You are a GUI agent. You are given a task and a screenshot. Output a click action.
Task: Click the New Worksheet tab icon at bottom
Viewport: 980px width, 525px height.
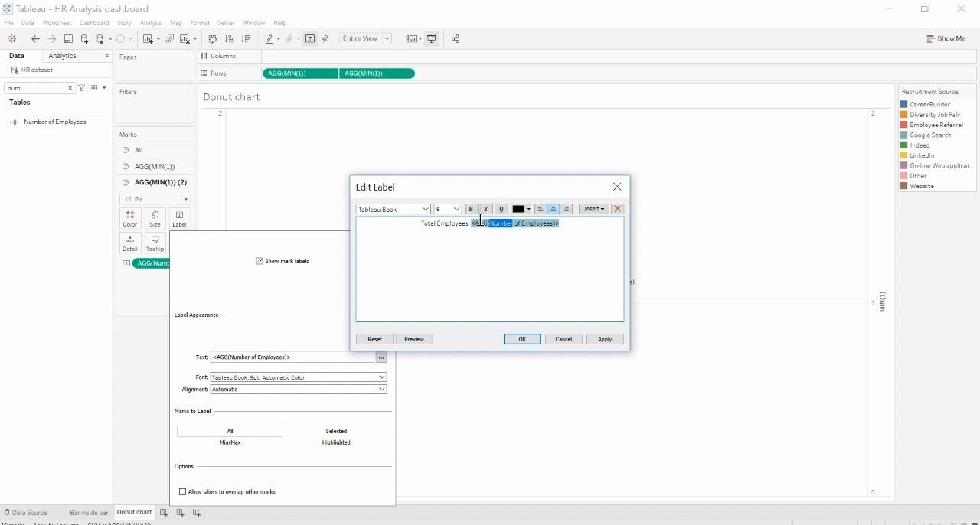click(164, 513)
